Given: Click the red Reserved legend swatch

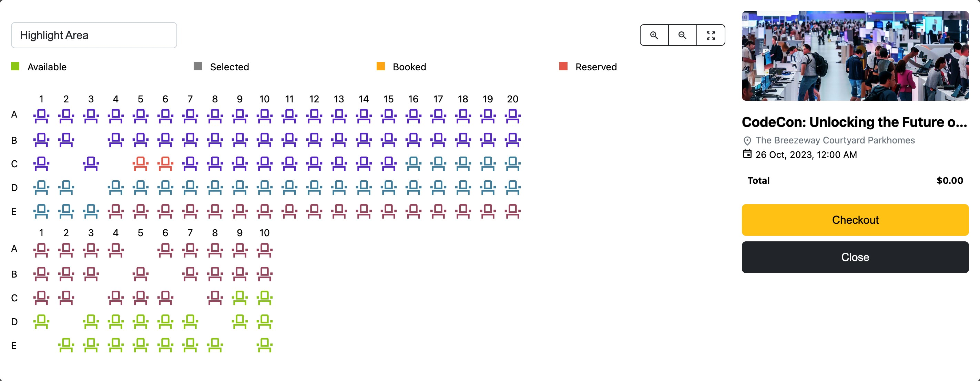Looking at the screenshot, I should click(x=563, y=67).
